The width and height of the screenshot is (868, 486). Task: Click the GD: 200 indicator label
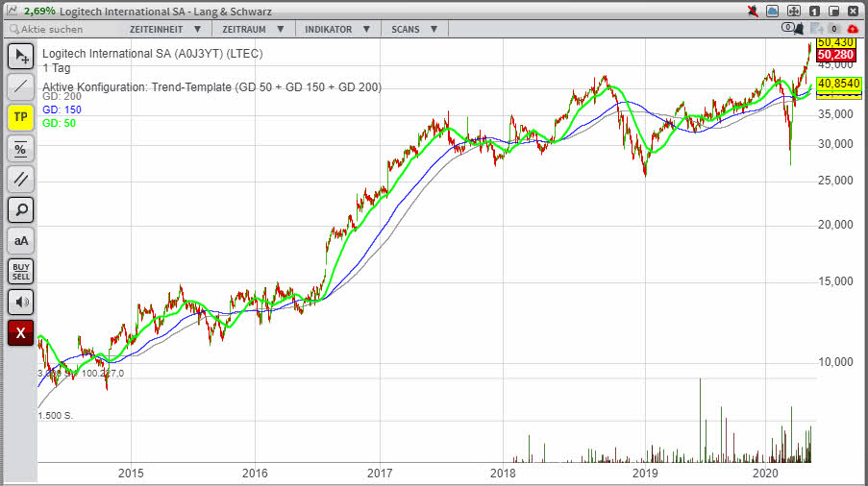pos(62,96)
